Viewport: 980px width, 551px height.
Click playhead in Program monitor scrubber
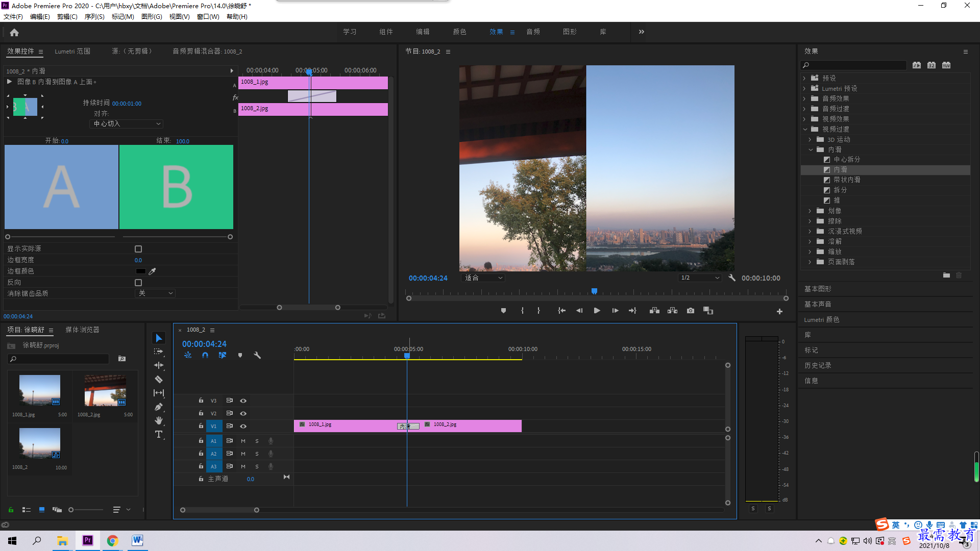click(594, 291)
